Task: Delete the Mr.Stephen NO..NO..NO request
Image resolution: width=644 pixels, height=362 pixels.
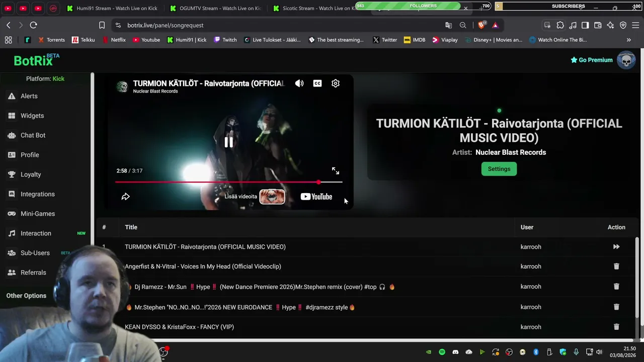Action: click(616, 307)
